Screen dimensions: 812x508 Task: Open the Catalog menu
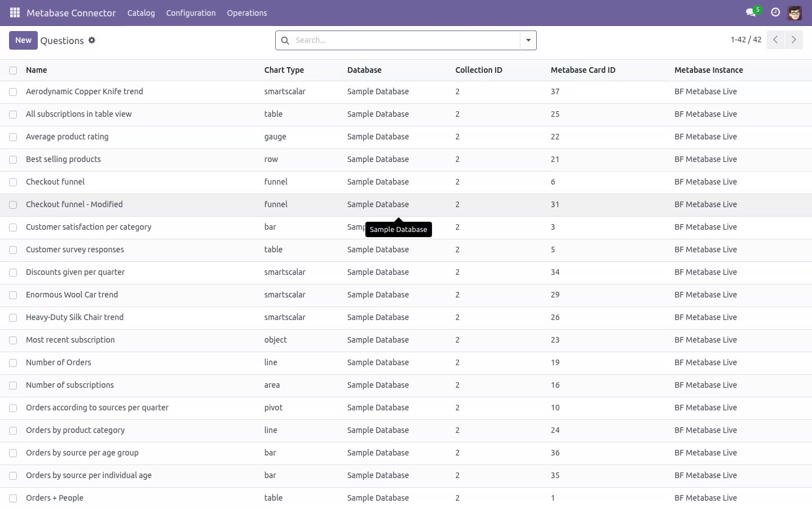(141, 12)
